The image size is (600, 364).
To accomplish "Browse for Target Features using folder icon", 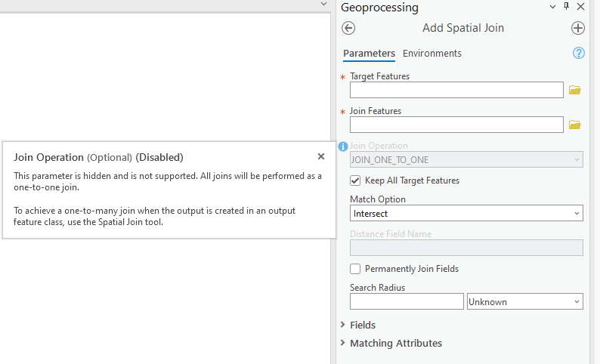I will 575,90.
